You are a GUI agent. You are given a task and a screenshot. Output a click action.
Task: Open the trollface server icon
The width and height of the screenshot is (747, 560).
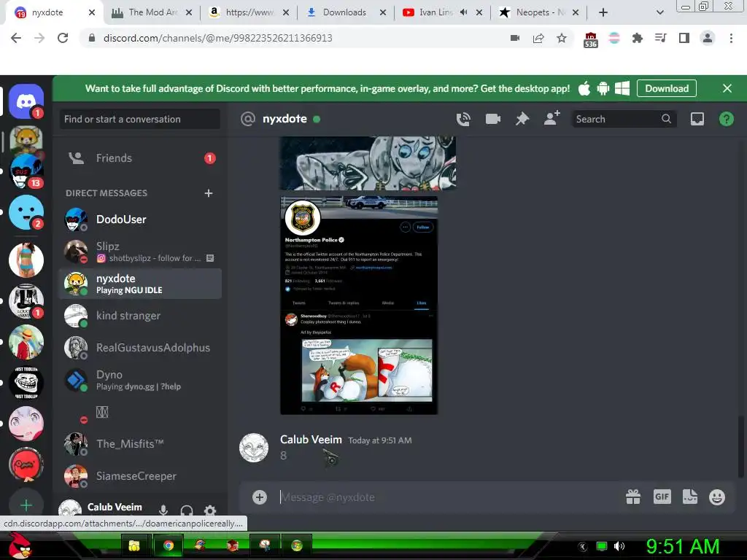coord(26,382)
